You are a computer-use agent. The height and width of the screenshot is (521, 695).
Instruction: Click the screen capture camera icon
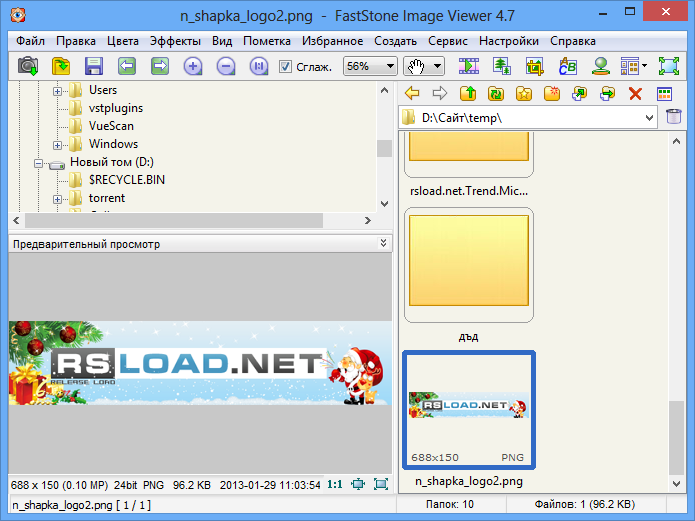[28, 67]
